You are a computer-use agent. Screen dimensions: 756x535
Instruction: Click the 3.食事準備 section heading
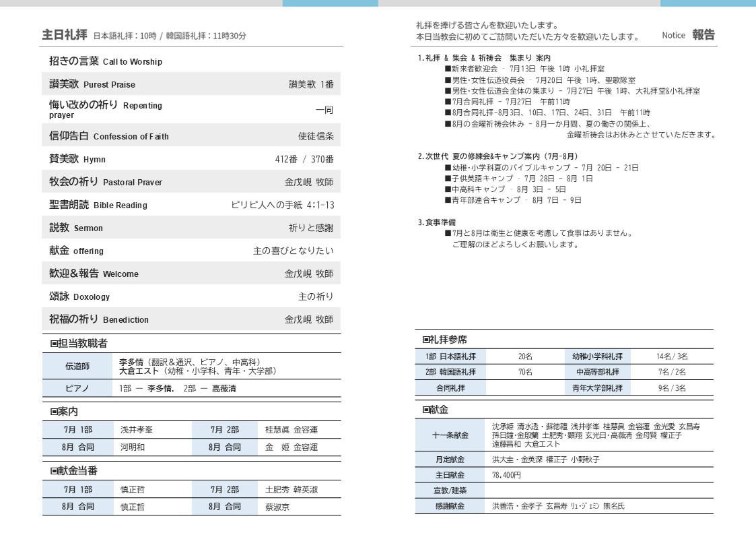click(436, 222)
